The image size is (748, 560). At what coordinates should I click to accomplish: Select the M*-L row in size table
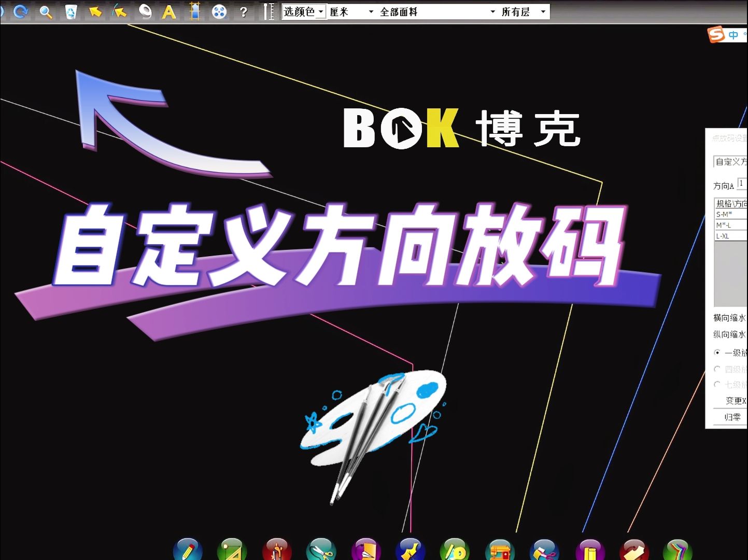tap(731, 225)
